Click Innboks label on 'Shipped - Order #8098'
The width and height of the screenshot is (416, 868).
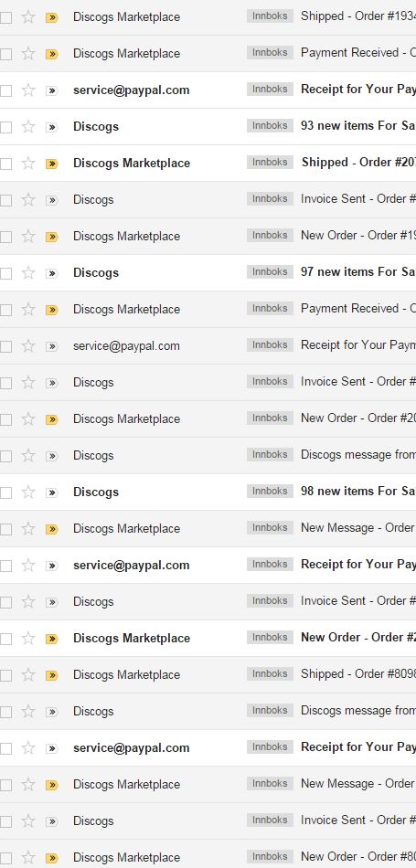coord(270,673)
